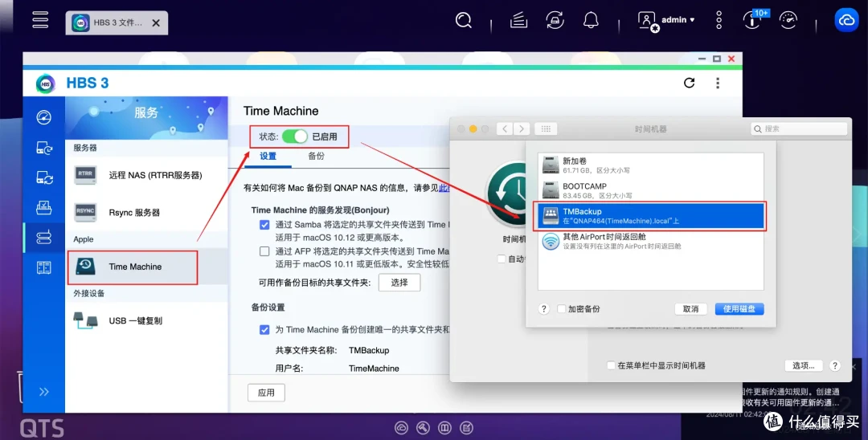Open services sidebar icon
The width and height of the screenshot is (868, 440).
(x=43, y=237)
